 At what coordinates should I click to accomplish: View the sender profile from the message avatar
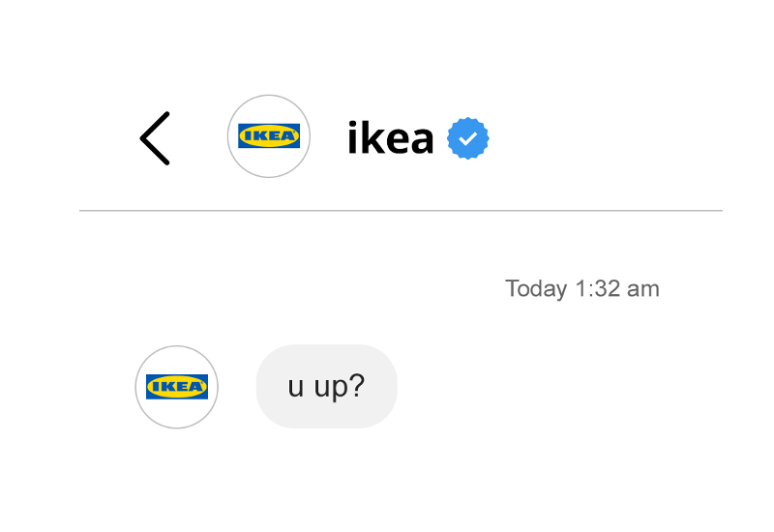point(177,387)
